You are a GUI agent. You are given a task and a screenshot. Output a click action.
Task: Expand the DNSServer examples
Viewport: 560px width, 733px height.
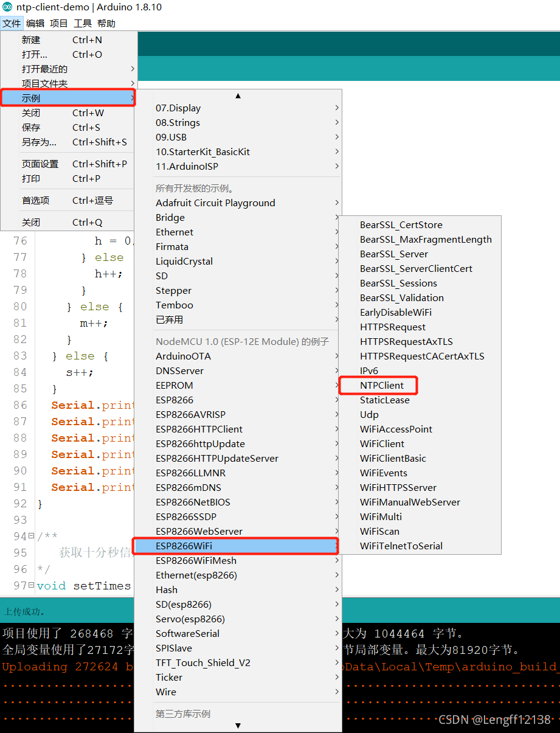(238, 370)
